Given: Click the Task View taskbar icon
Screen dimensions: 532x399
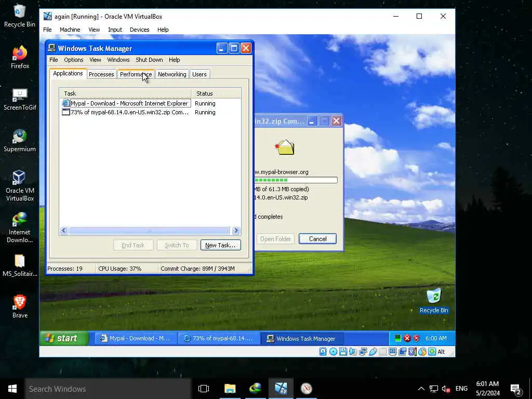Looking at the screenshot, I should pos(204,389).
